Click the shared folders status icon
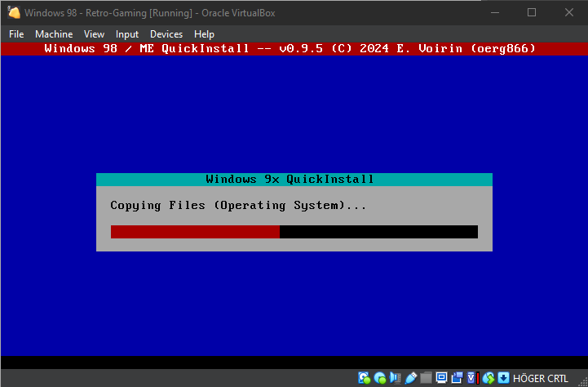 (x=426, y=378)
